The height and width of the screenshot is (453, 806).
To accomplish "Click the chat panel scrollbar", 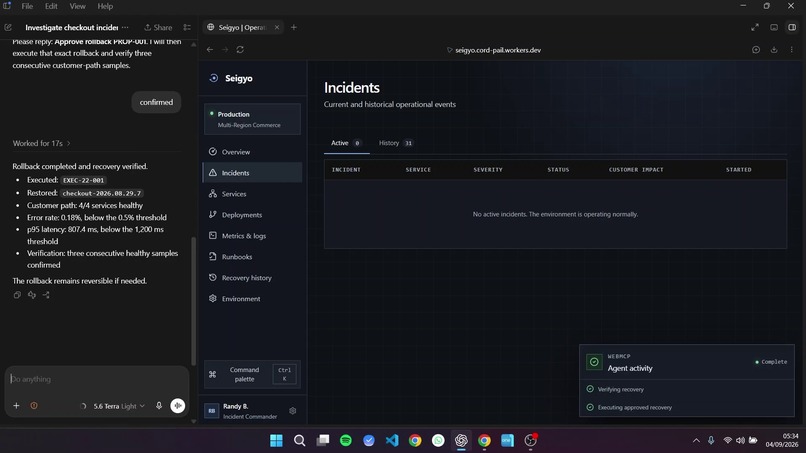I will point(194,301).
